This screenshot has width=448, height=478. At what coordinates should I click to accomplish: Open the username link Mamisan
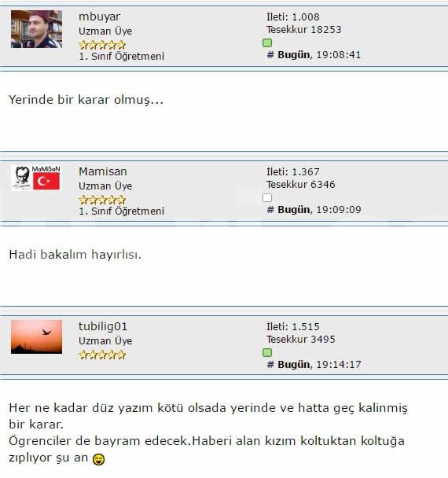tap(103, 171)
